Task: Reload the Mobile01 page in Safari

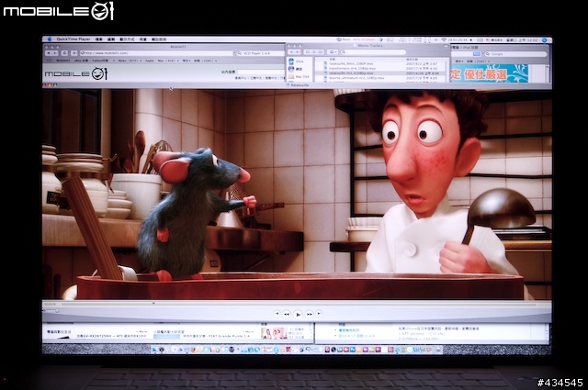Action: coord(64,53)
